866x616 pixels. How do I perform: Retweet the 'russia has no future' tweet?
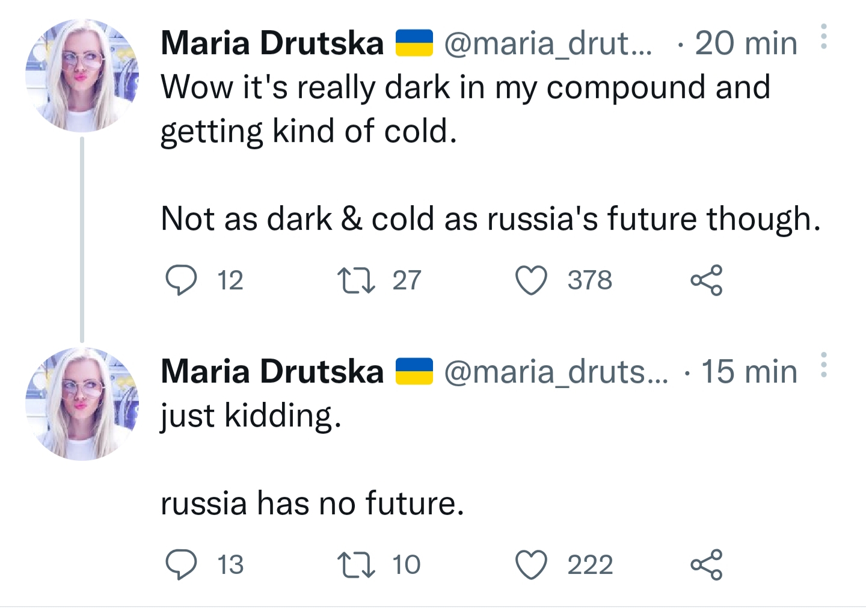coord(357,565)
